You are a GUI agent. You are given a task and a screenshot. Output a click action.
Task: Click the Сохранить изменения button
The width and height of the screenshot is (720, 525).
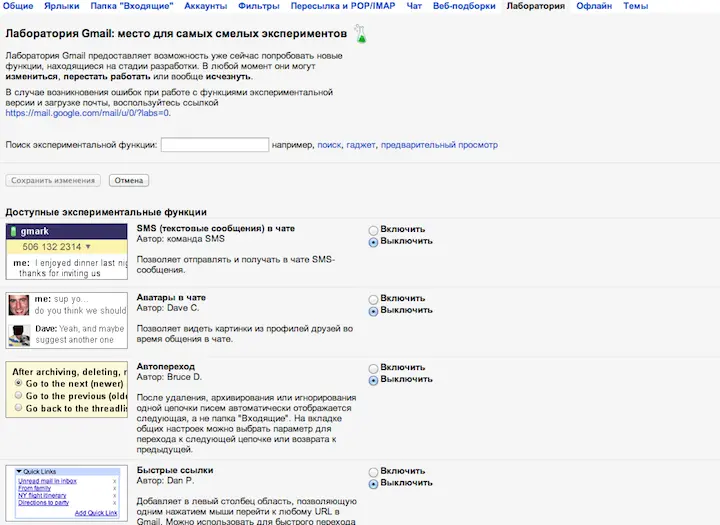[x=53, y=181]
